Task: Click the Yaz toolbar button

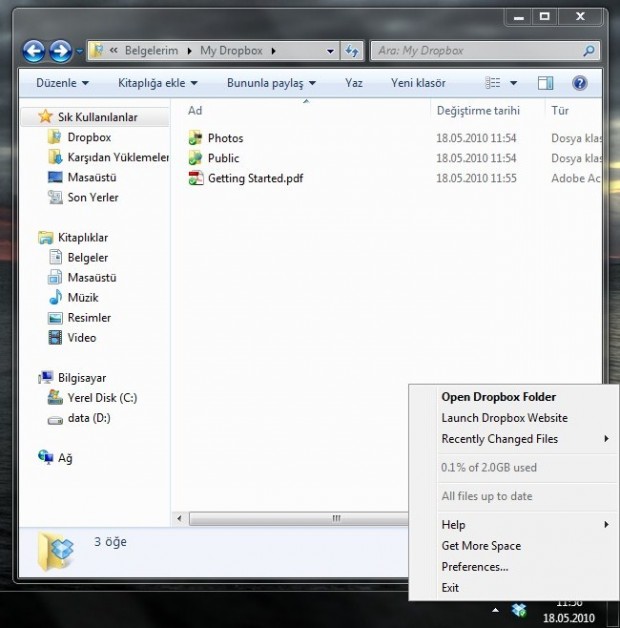Action: (354, 83)
